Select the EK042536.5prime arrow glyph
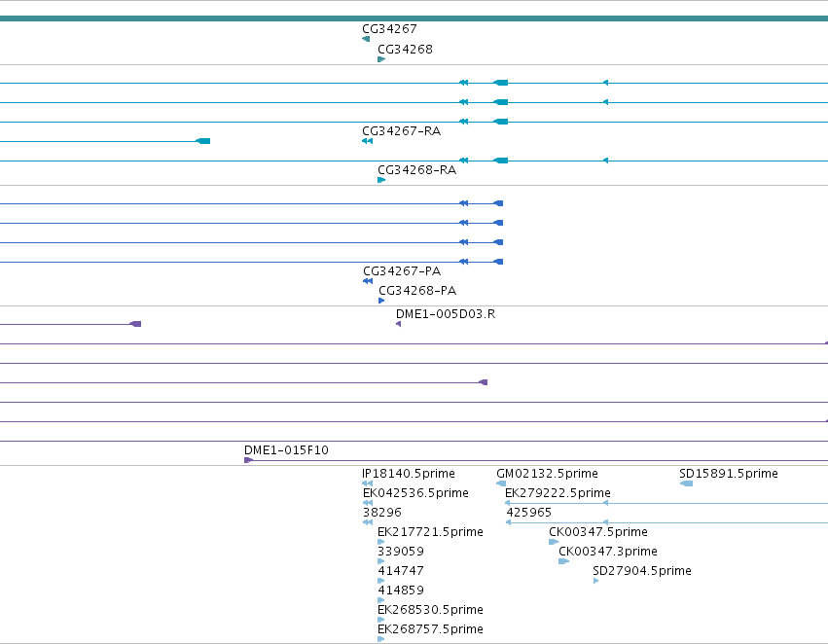Image resolution: width=828 pixels, height=644 pixels. (368, 503)
